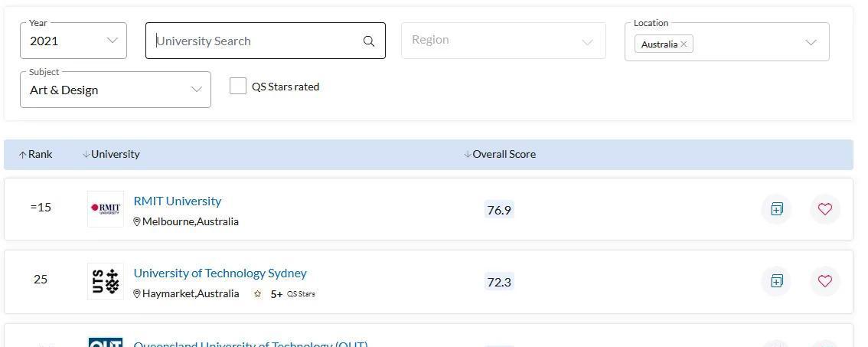Remove the Australia location tag
Image resolution: width=868 pixels, height=347 pixels.
tap(684, 44)
